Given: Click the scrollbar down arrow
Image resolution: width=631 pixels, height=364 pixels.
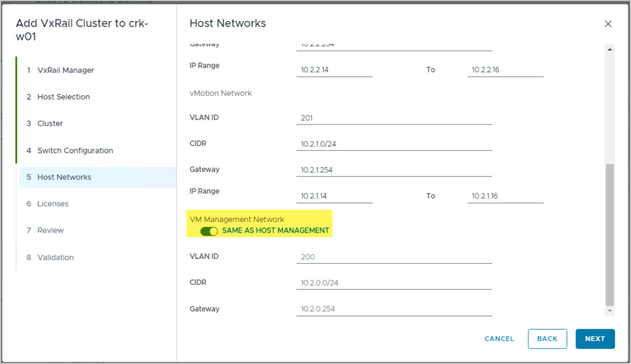Looking at the screenshot, I should (610, 311).
